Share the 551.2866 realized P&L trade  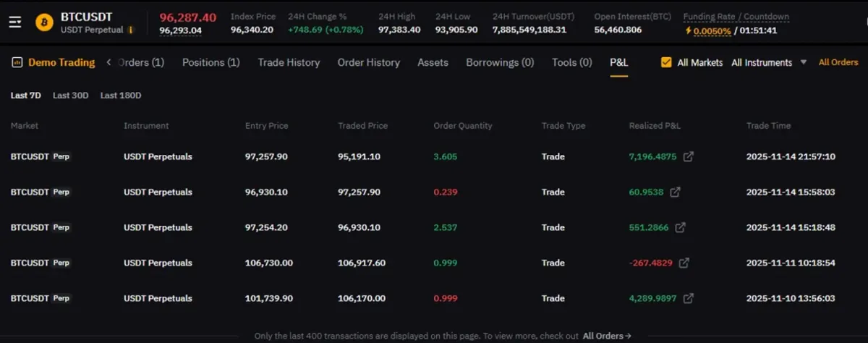tap(681, 227)
